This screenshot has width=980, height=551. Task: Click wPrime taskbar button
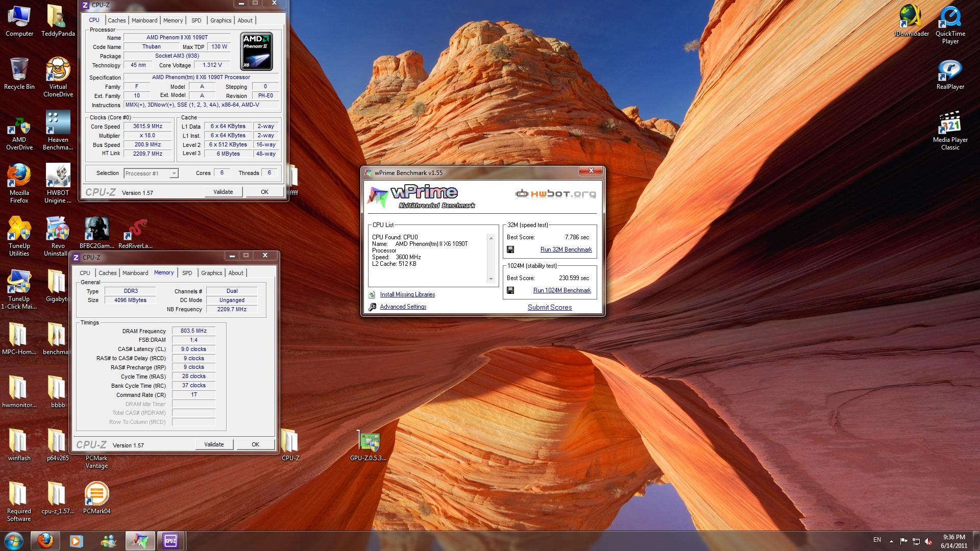pos(140,540)
